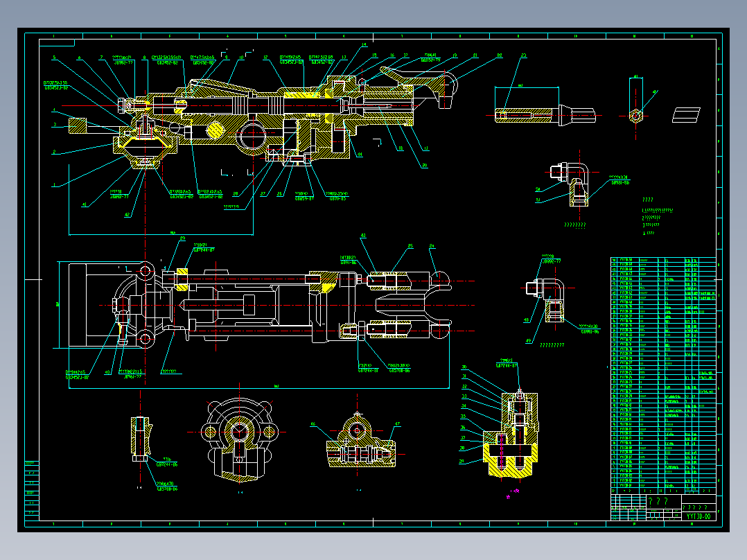Select balloon number 1 at lower left leader
This screenshot has width=747, height=560.
pyautogui.click(x=54, y=185)
